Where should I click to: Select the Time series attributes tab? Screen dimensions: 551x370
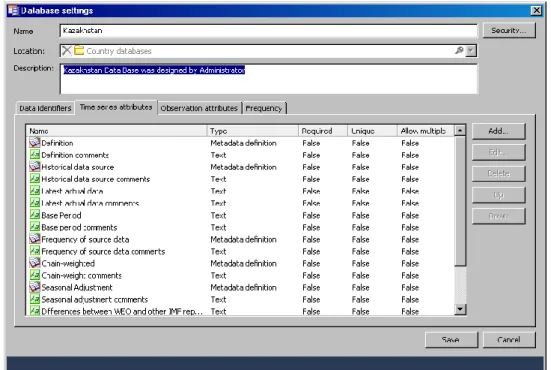click(116, 107)
